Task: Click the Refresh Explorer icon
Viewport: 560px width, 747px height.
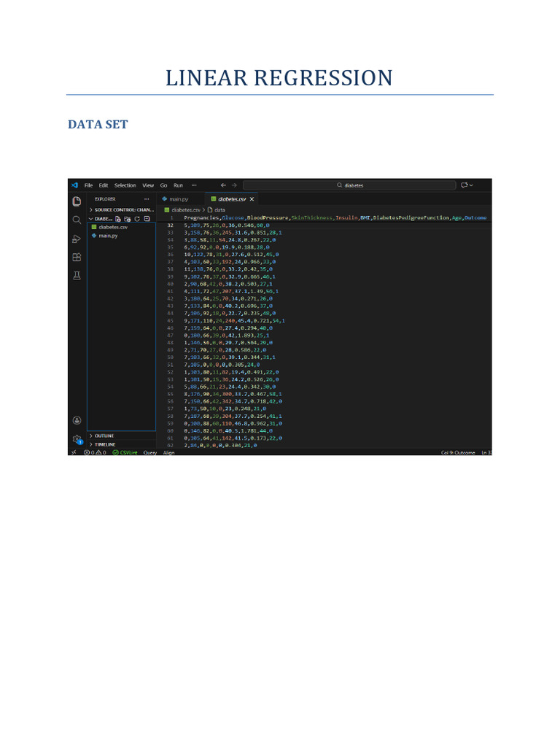Action: coord(137,219)
